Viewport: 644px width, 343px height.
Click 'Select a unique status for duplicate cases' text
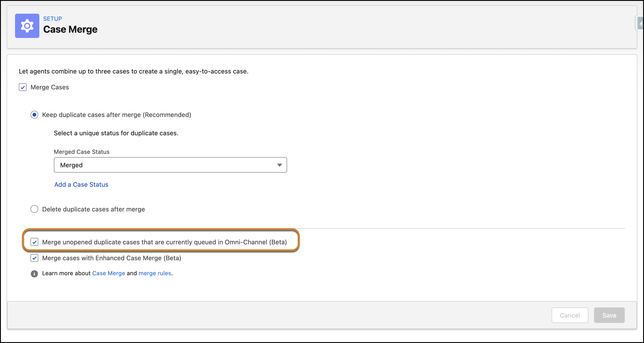(x=116, y=133)
